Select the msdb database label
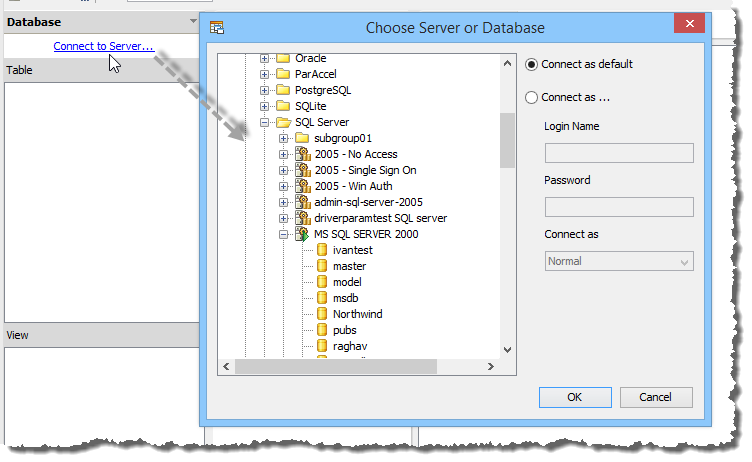 coord(346,298)
